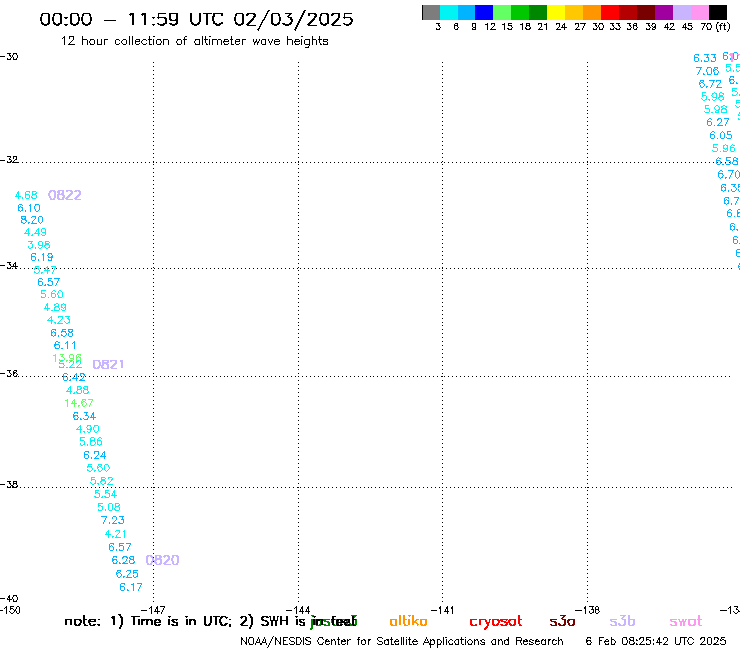Pick the purple 42 ft legend swatch

point(664,12)
